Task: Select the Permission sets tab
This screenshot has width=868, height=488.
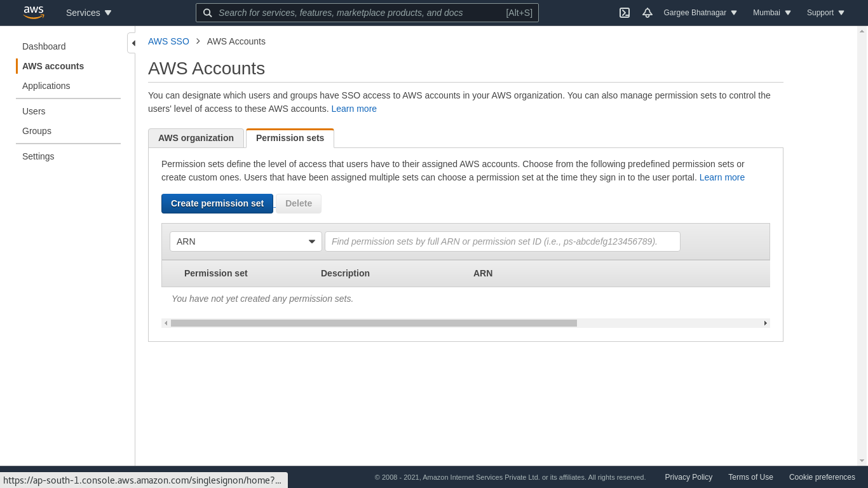Action: tap(290, 138)
